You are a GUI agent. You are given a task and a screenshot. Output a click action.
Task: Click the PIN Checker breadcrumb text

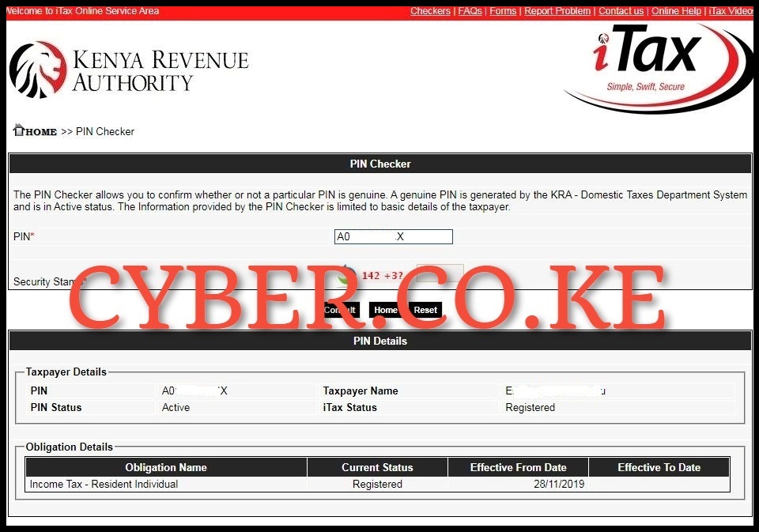coord(105,132)
